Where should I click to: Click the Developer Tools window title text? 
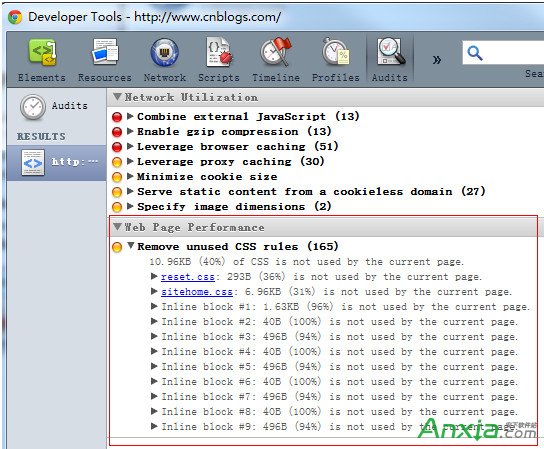[x=154, y=17]
